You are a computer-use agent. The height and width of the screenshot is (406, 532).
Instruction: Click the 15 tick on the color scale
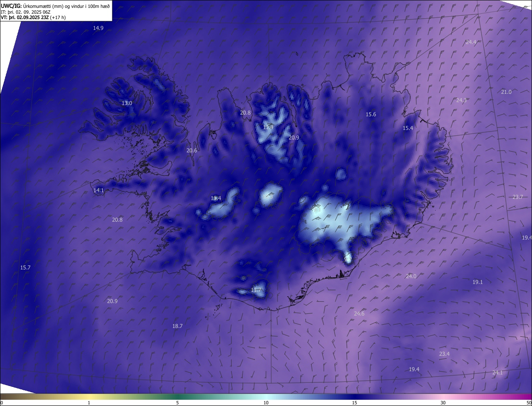tap(355, 403)
